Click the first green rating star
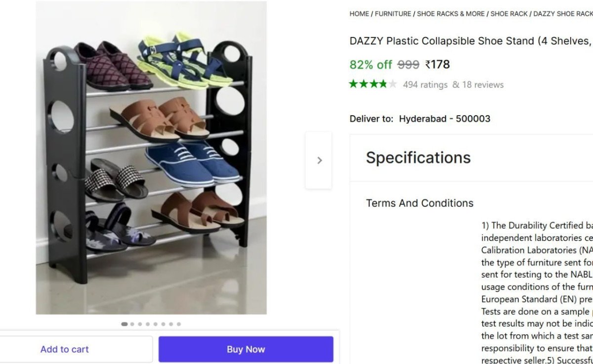 point(353,84)
